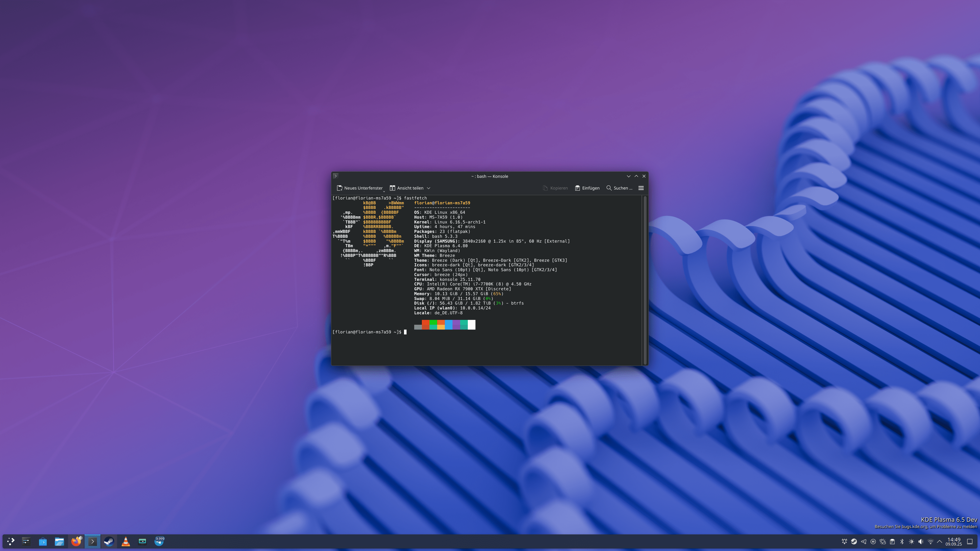Open Discover software store icon
This screenshot has width=980, height=551.
pos(43,541)
